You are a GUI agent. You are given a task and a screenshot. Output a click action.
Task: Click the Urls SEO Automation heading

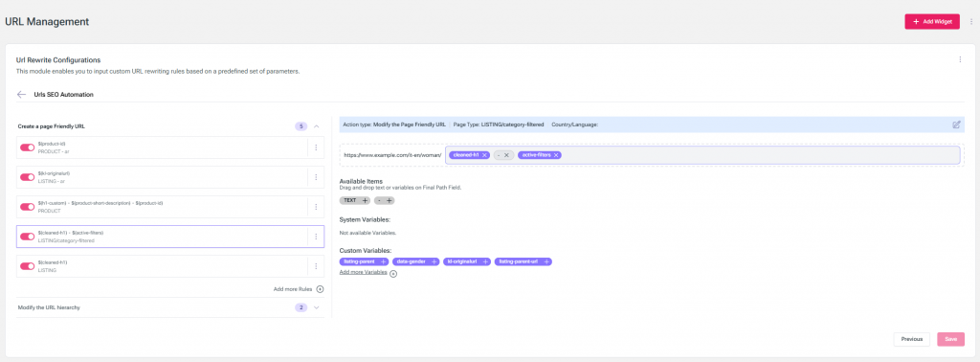point(64,95)
